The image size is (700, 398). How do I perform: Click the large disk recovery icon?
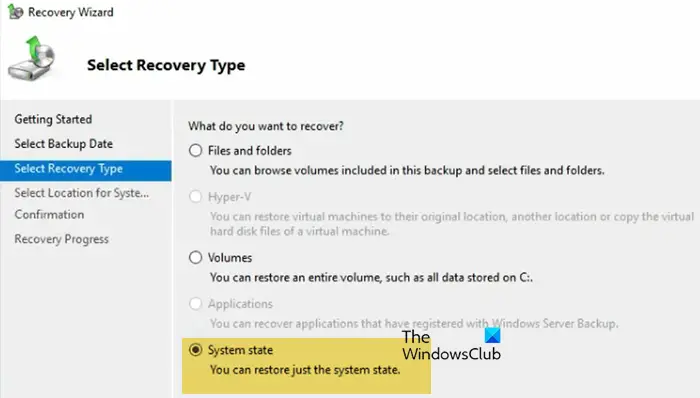point(31,58)
